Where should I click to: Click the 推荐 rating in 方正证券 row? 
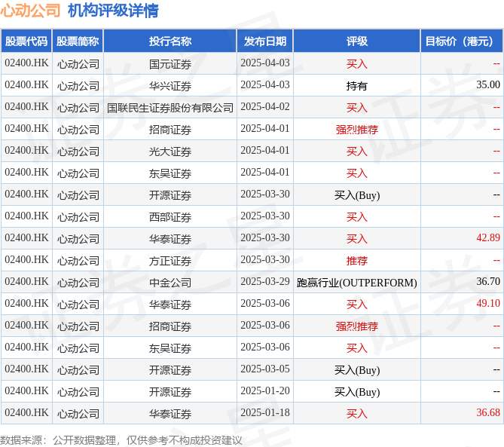357,261
